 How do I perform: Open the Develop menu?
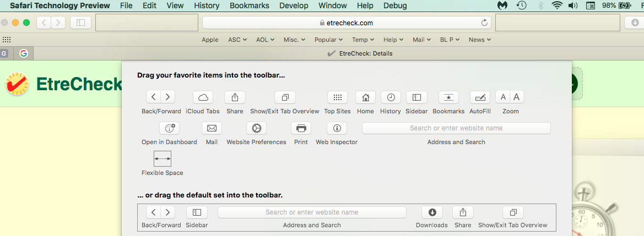point(294,6)
